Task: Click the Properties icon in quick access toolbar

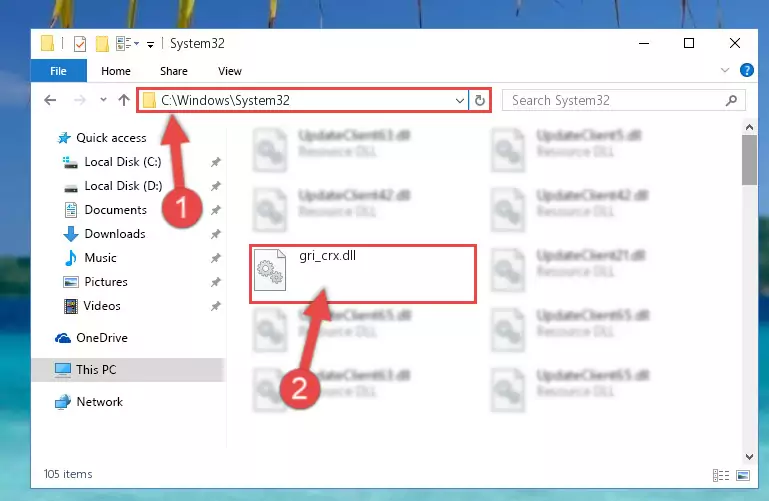Action: pyautogui.click(x=79, y=44)
